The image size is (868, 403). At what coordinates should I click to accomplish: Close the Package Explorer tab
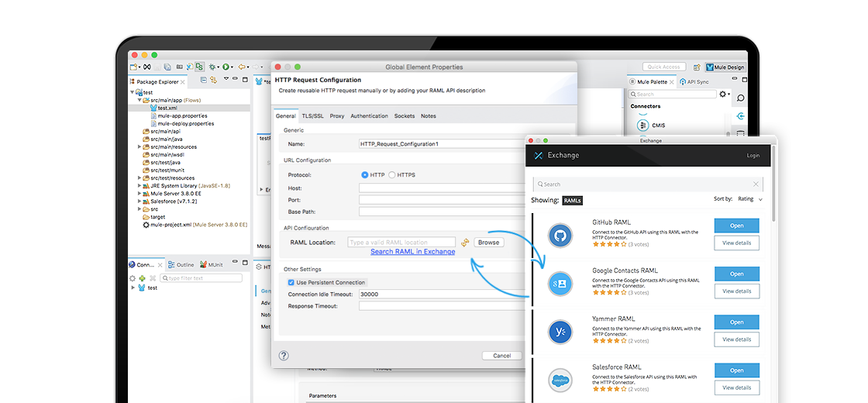(x=183, y=82)
